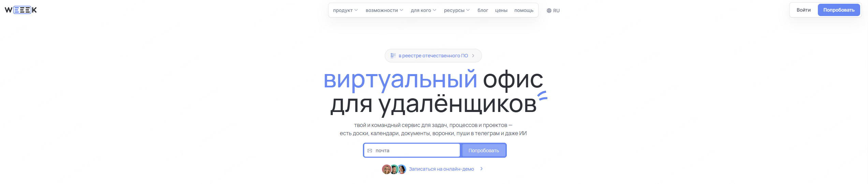Click the envelope icon in email field
Viewport: 868px width, 184px height.
pos(370,151)
